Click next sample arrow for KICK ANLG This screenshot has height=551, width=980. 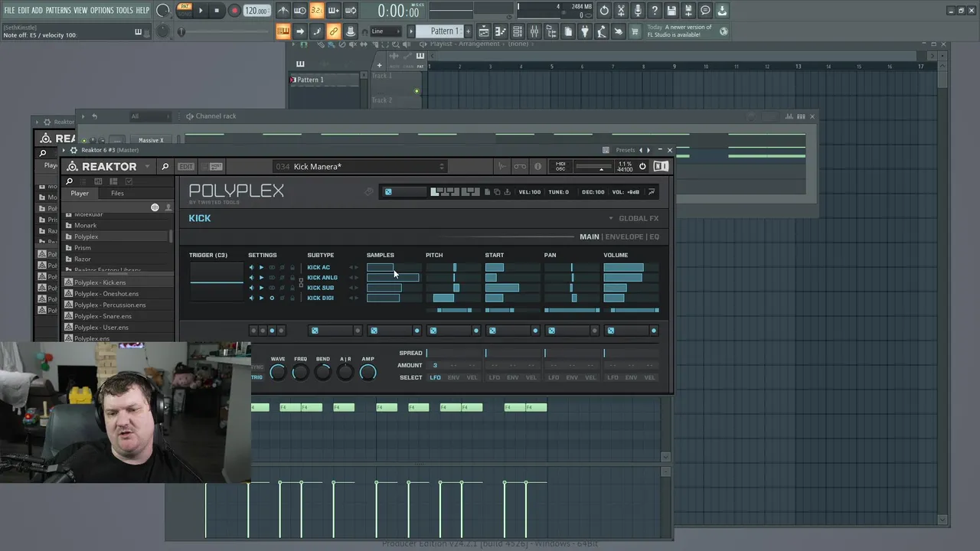[356, 278]
